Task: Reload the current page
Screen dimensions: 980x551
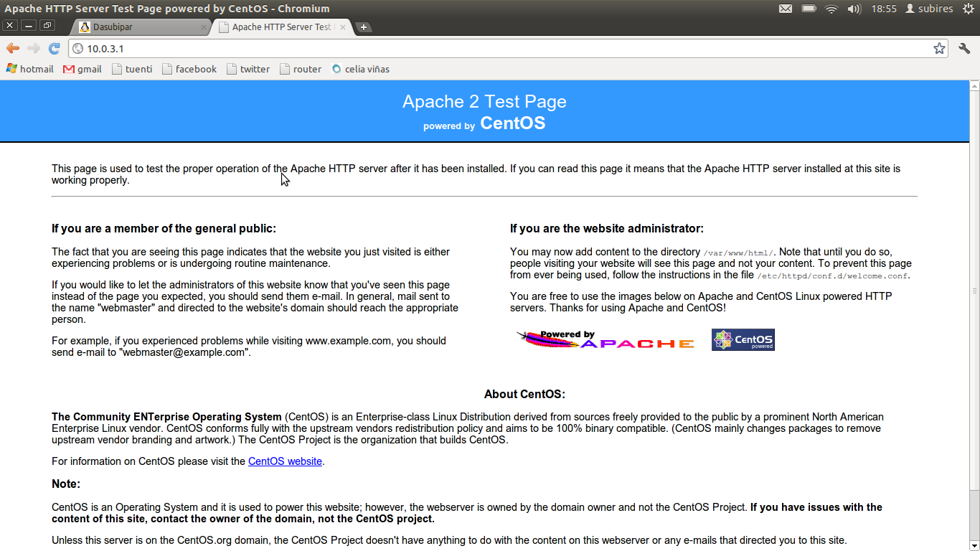Action: click(x=54, y=49)
